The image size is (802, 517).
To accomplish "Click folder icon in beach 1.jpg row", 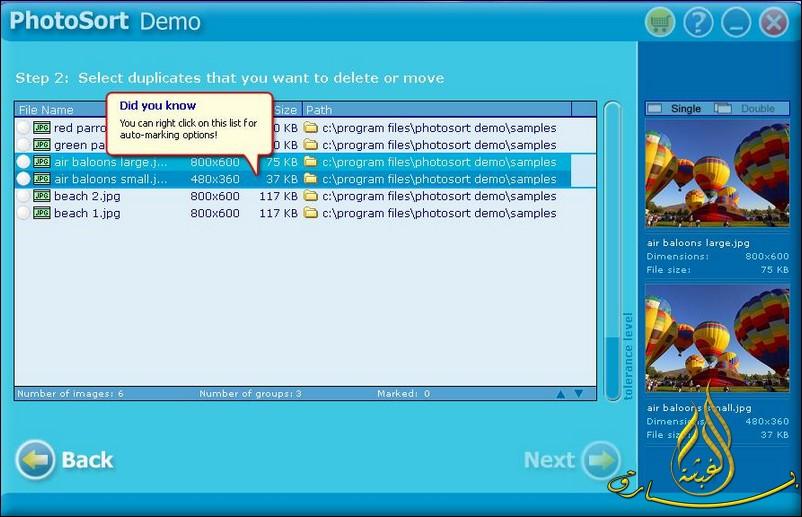I will [x=310, y=212].
